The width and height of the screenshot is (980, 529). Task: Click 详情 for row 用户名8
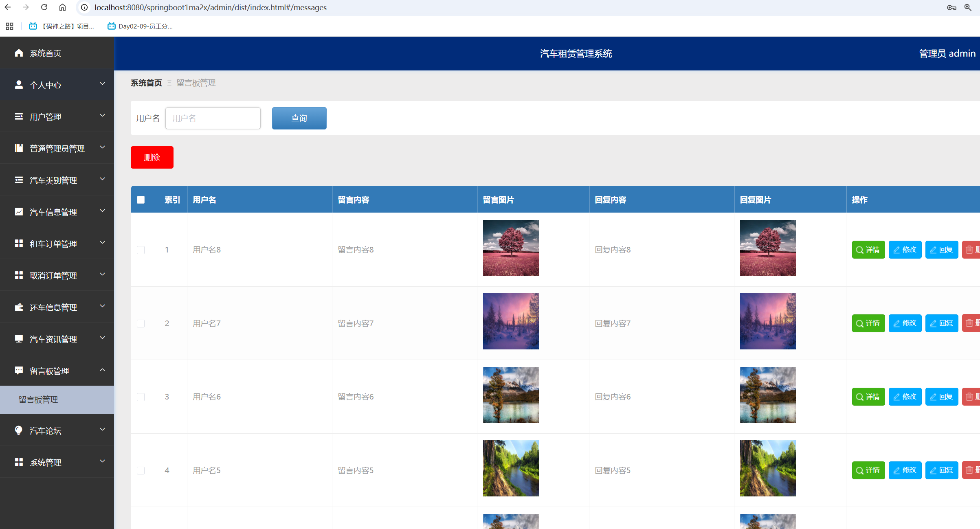(868, 250)
